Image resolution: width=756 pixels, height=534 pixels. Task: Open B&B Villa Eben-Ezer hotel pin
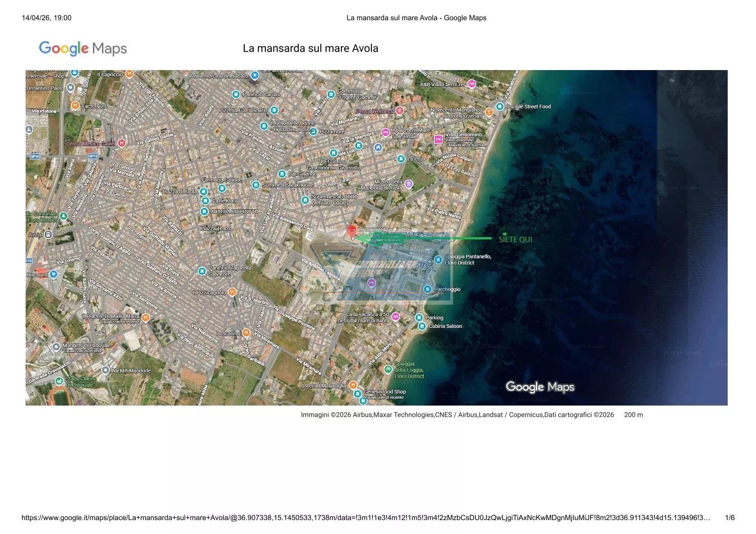pos(471,84)
